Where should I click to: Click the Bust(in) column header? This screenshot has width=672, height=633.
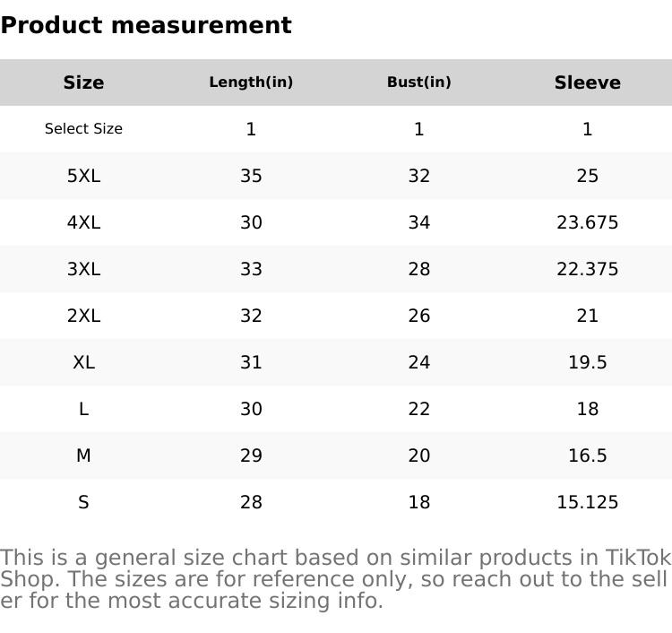[418, 82]
